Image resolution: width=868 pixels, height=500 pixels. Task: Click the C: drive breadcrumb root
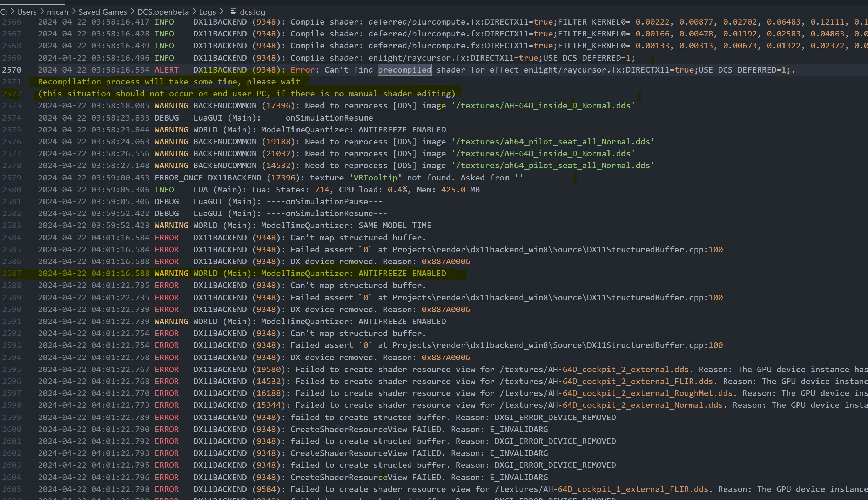point(4,12)
